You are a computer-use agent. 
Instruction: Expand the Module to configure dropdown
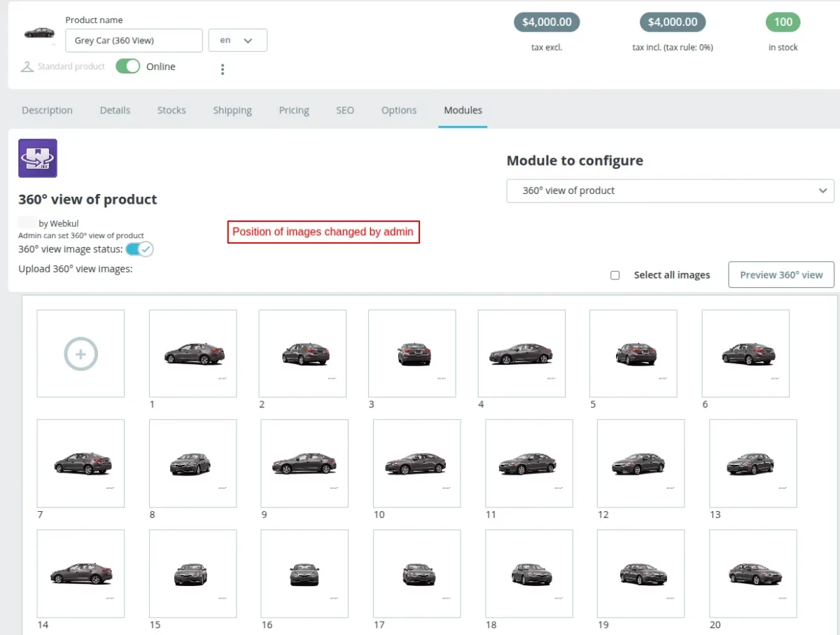[x=670, y=190]
